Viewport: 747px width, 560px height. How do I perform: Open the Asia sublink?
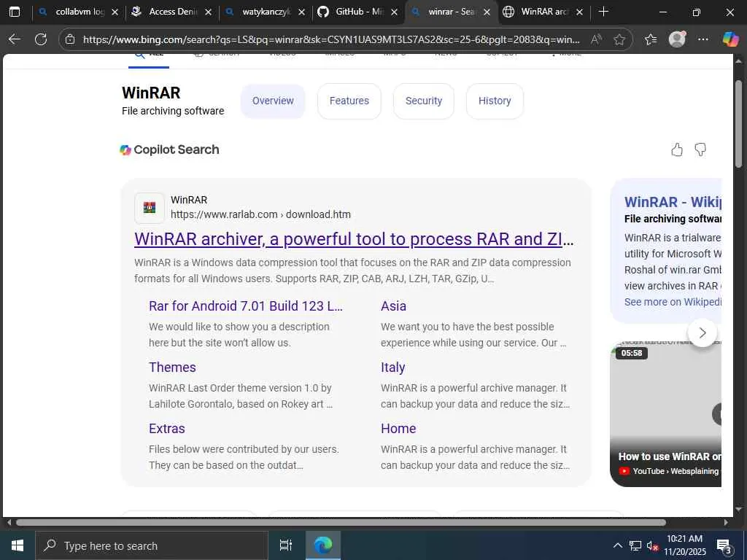coord(393,306)
